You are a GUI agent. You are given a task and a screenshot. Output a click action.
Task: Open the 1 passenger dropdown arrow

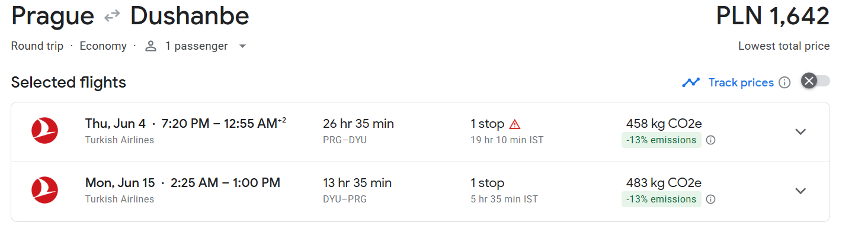(x=242, y=46)
